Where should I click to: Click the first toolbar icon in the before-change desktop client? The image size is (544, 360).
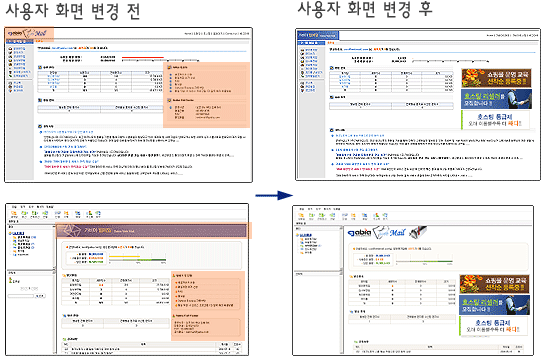(14, 214)
